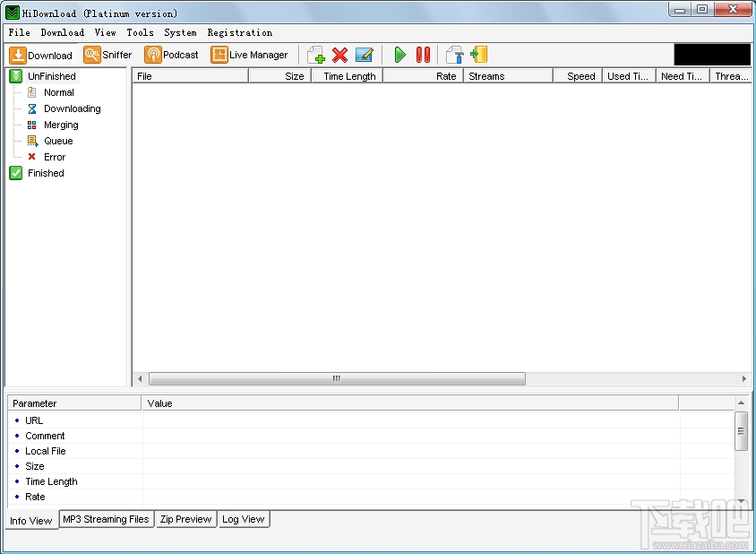Open the Download section in toolbar
The height and width of the screenshot is (554, 756).
point(41,55)
